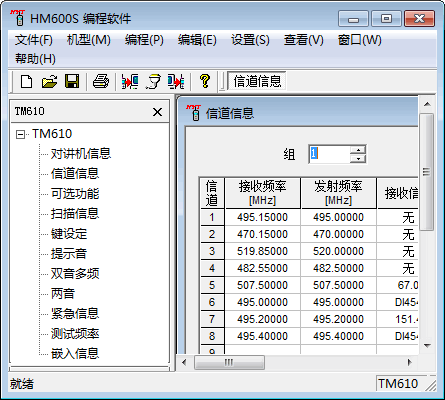This screenshot has width=445, height=400.
Task: Save with the floppy disk icon
Action: click(x=72, y=81)
